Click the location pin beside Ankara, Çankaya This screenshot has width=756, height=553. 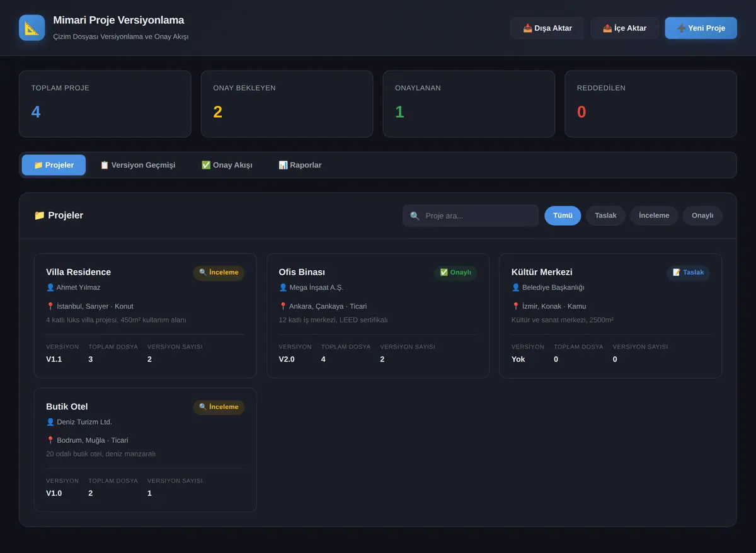click(x=283, y=306)
